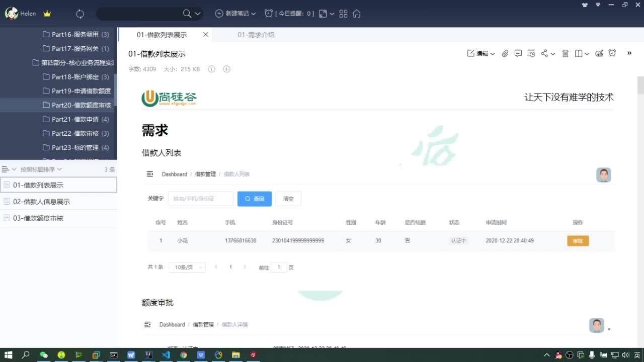Open Part18-账户绑定 folder

75,77
